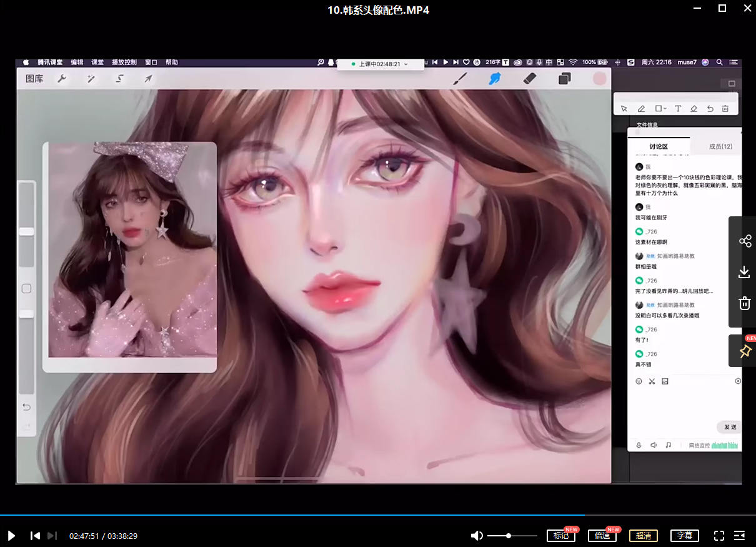Viewport: 756px width, 547px height.
Task: Open the layers panel icon
Action: 564,79
